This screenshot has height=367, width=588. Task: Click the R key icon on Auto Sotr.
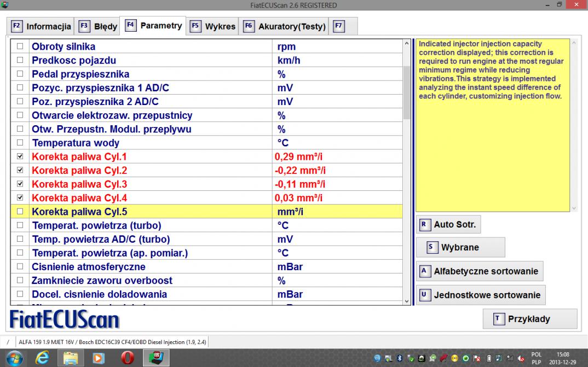(x=424, y=224)
